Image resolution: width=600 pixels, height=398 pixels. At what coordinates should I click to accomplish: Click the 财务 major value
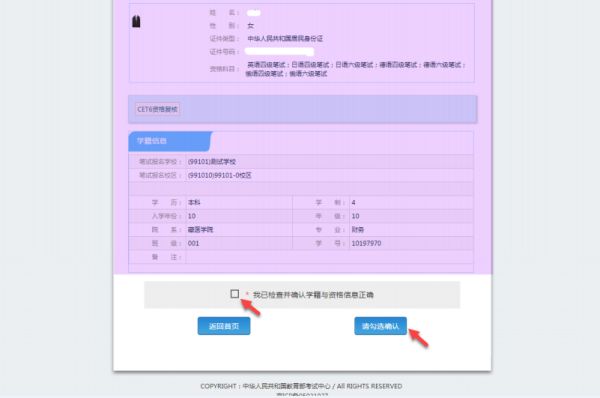coord(358,230)
